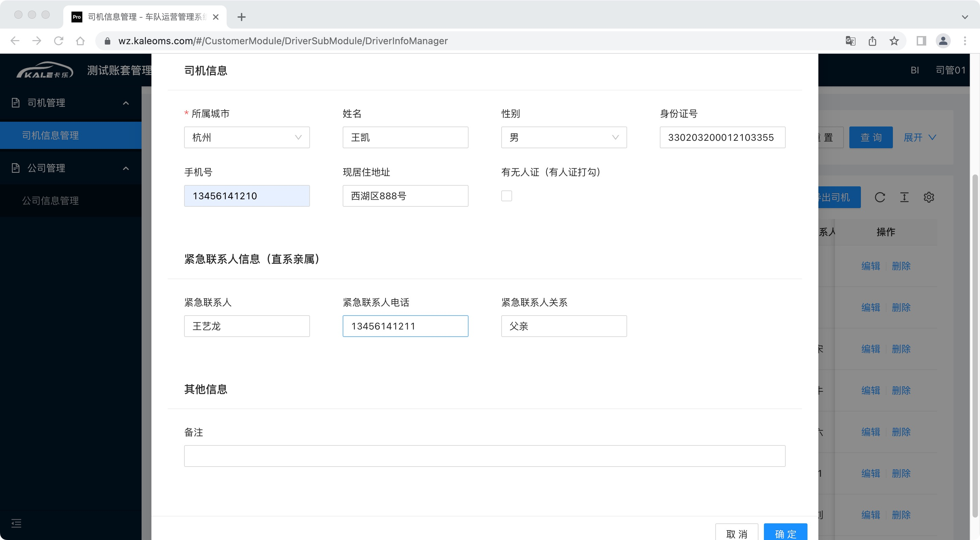Close the 司机信息管理 browser tab
The height and width of the screenshot is (540, 980).
pyautogui.click(x=216, y=17)
